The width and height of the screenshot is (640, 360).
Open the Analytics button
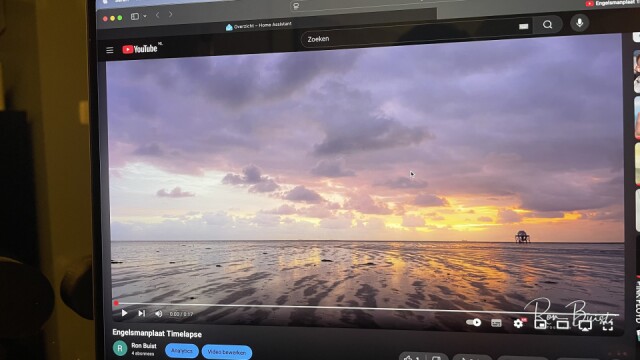182,351
